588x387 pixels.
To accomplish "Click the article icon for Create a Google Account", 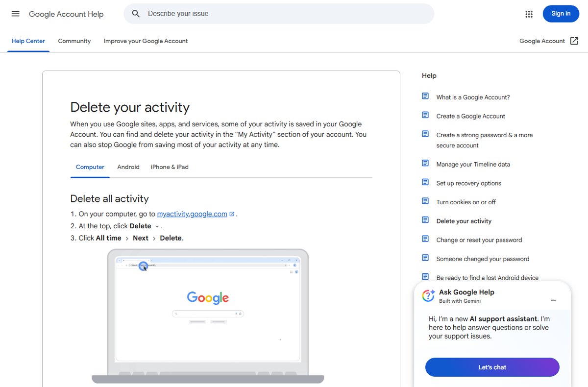I will [x=425, y=115].
